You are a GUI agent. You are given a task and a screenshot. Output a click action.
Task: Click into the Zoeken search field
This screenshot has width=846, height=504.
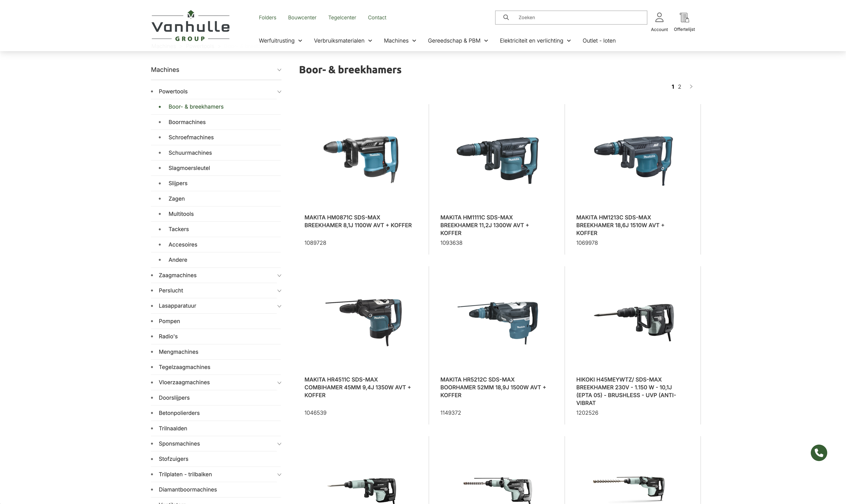[578, 18]
